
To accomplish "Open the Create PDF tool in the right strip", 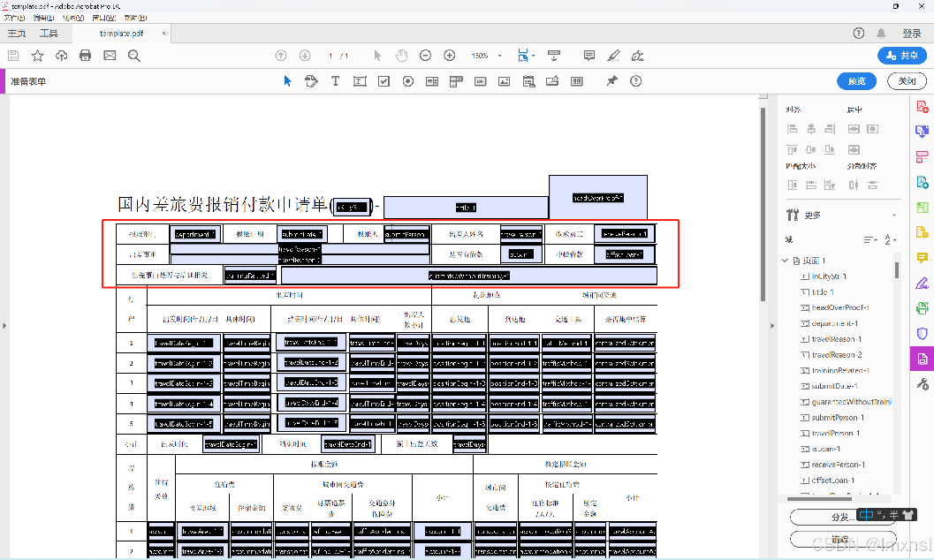I will 923,107.
